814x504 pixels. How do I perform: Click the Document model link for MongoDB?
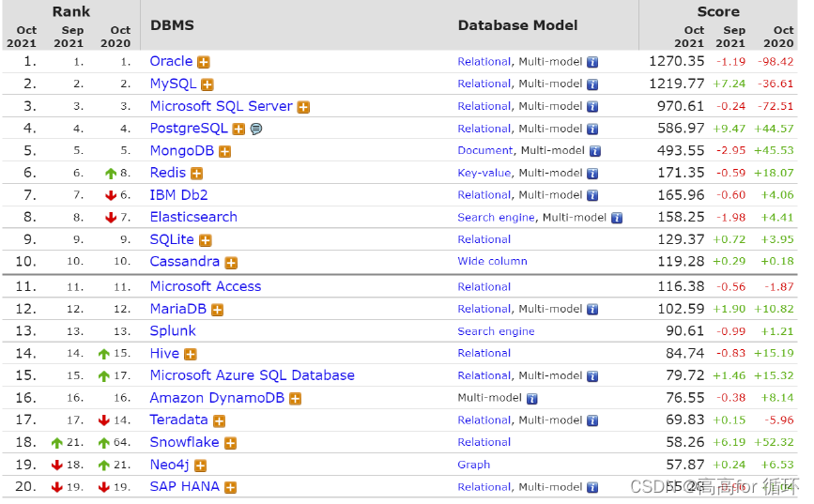point(484,150)
